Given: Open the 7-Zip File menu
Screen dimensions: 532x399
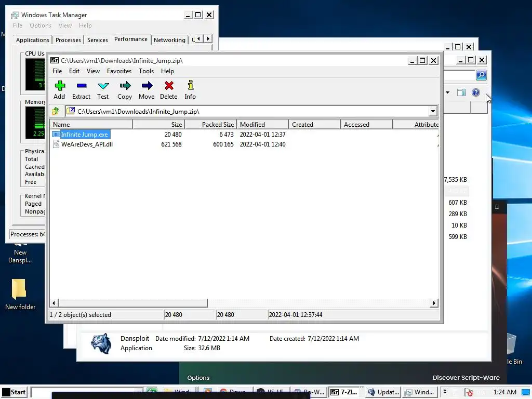Looking at the screenshot, I should point(57,71).
